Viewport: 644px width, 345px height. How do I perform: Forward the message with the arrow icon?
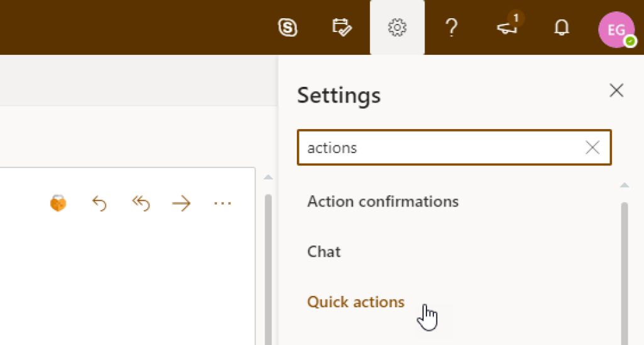(x=181, y=203)
